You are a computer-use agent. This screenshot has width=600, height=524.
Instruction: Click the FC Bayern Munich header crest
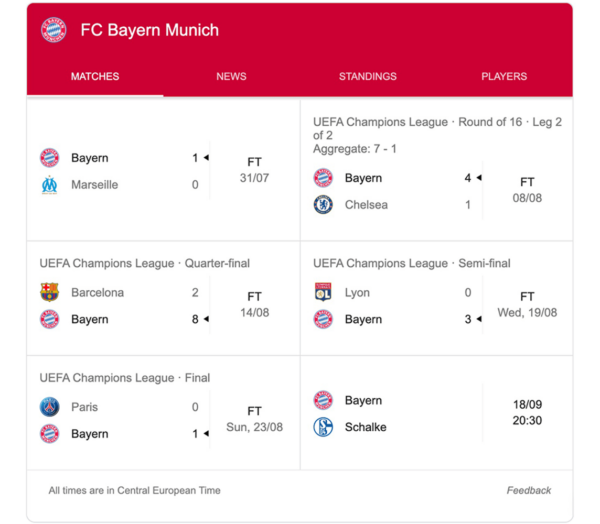pyautogui.click(x=53, y=30)
